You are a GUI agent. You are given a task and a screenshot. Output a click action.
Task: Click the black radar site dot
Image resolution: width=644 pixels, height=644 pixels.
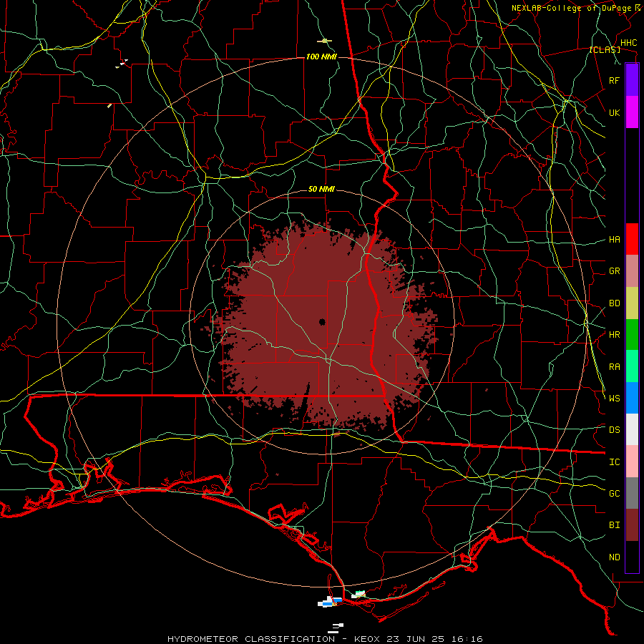coord(322,322)
